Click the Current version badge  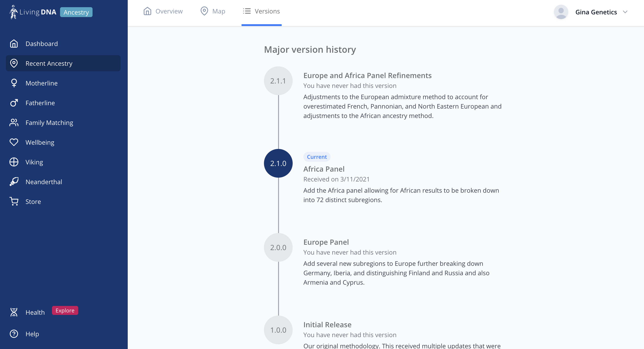tap(317, 157)
